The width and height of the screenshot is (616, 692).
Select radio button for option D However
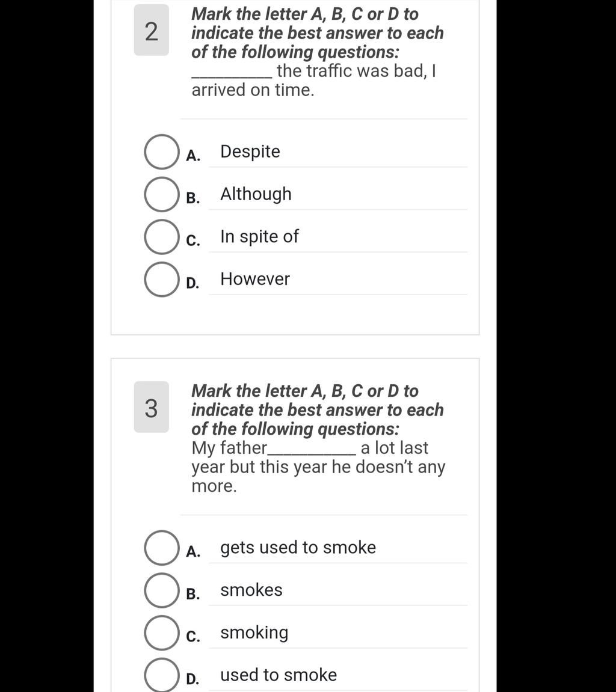click(162, 280)
